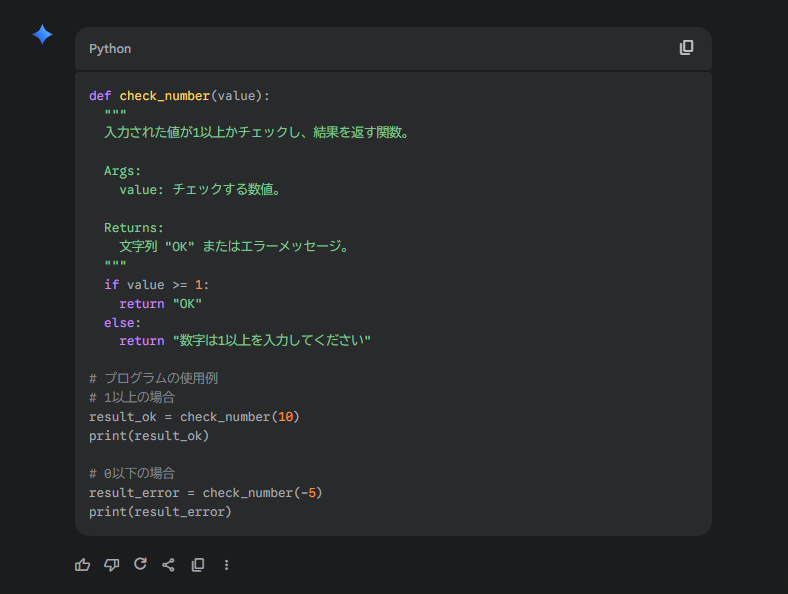
Task: Copy the Python code block
Action: 686,48
